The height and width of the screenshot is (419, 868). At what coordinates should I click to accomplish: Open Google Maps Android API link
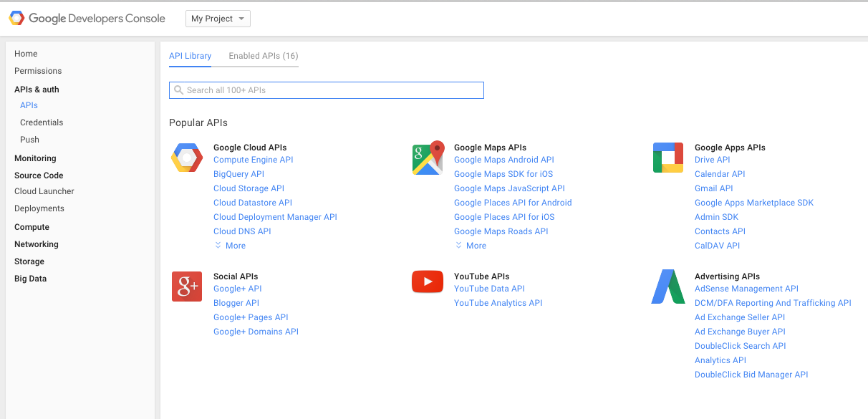pos(504,160)
